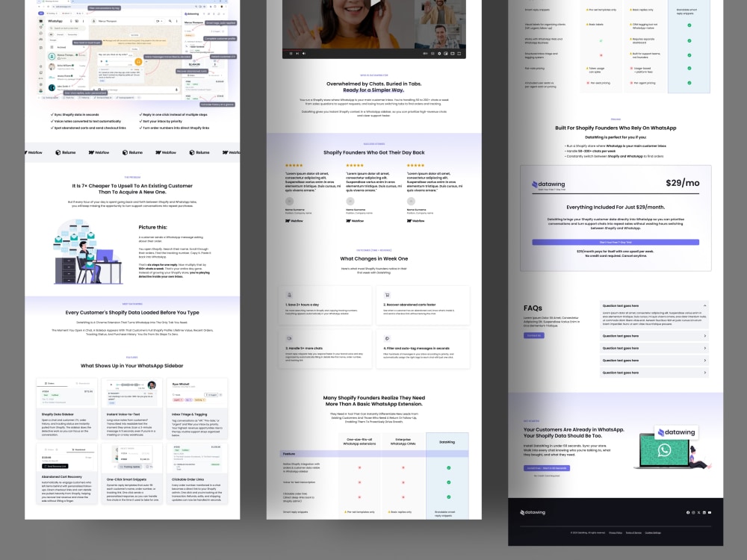
Task: Open the X (Twitter) icon in the footer
Action: (699, 512)
